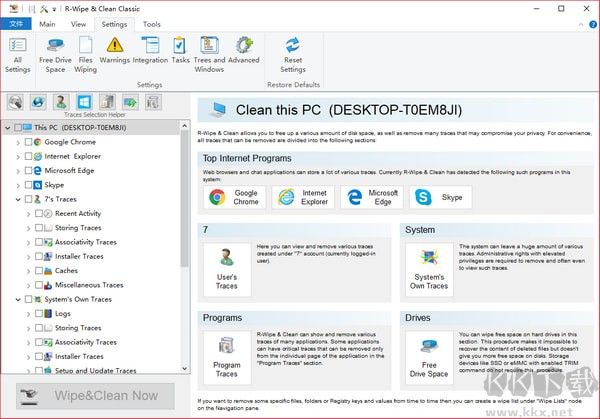Switch to the Tools ribbon tab
The height and width of the screenshot is (419, 600).
(x=152, y=24)
